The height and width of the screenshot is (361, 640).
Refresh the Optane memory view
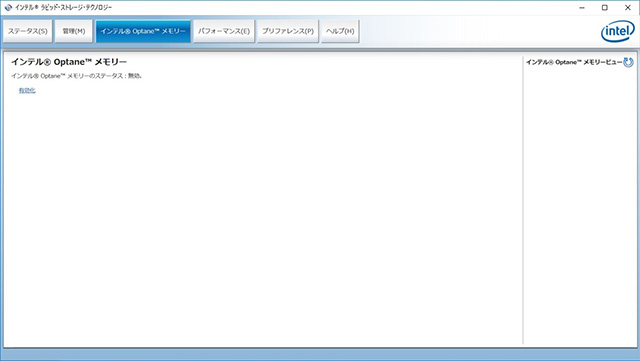[629, 62]
